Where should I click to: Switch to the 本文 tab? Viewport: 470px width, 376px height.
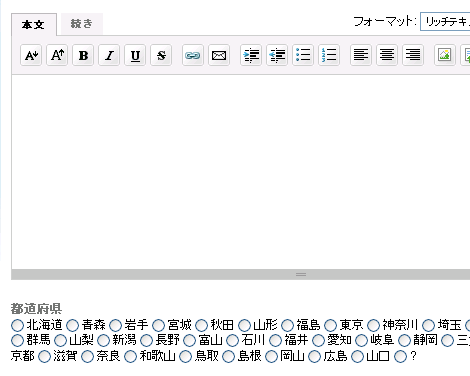[34, 24]
